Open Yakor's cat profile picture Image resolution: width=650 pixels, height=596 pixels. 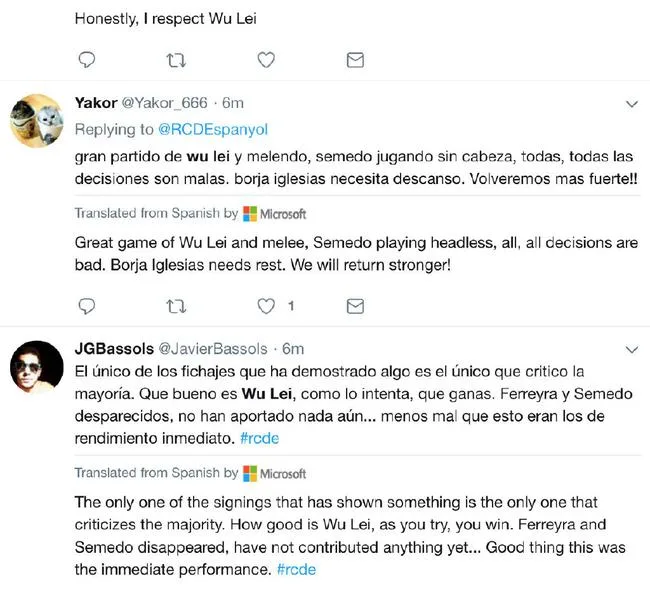tap(37, 121)
